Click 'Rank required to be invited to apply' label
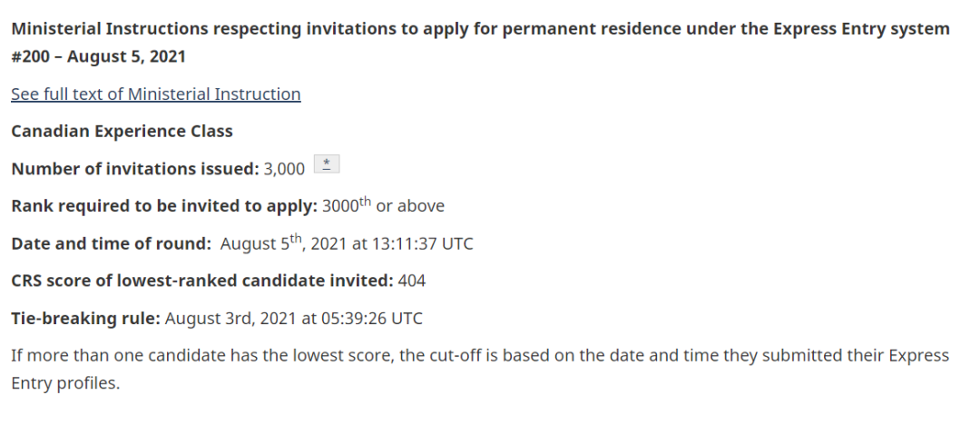The height and width of the screenshot is (425, 980). tap(163, 206)
